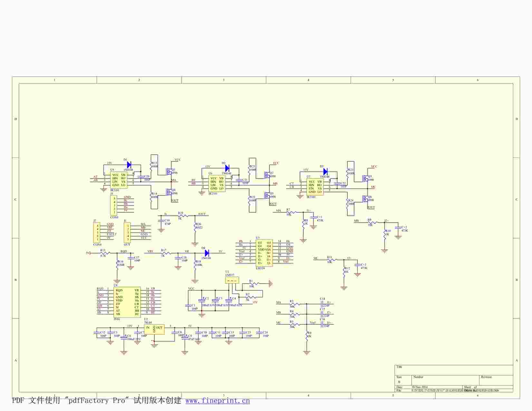Click capacitor symbol C19 474P
This screenshot has height=411, width=532.
(161, 221)
